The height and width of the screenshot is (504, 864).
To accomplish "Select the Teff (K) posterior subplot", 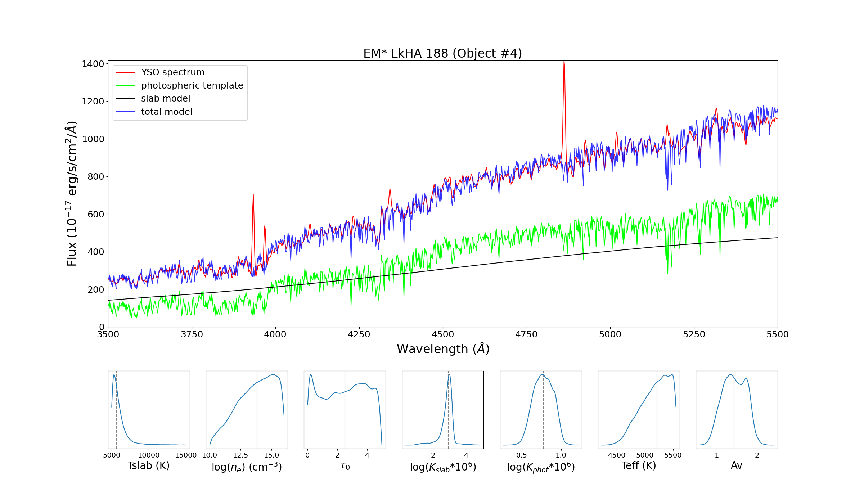I will coord(639,410).
